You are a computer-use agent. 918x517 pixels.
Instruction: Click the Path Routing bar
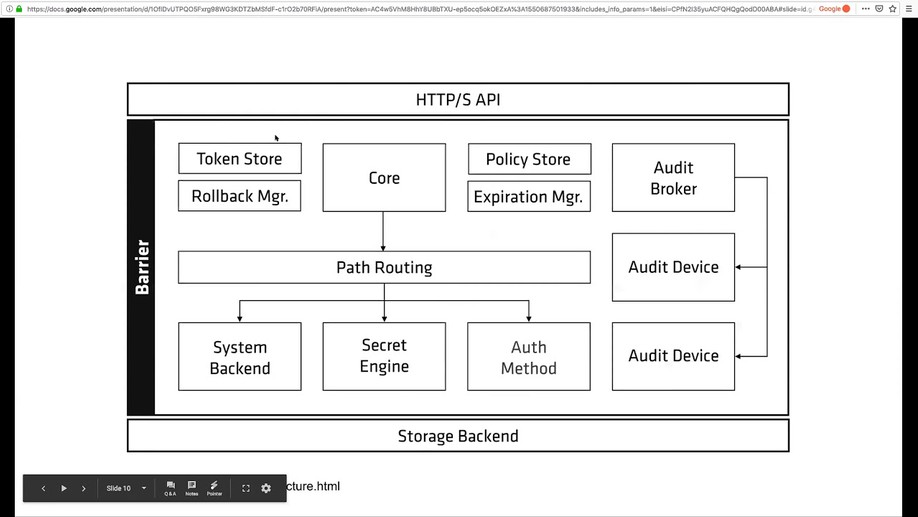click(384, 268)
